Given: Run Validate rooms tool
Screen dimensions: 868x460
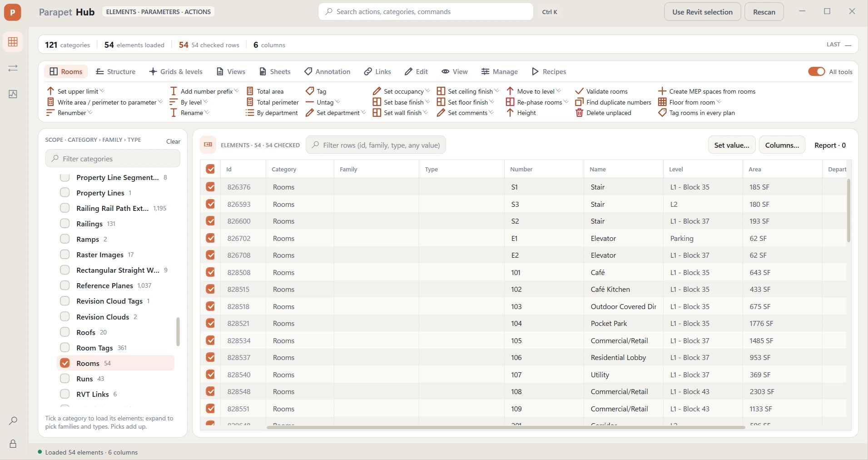Looking at the screenshot, I should coord(601,91).
